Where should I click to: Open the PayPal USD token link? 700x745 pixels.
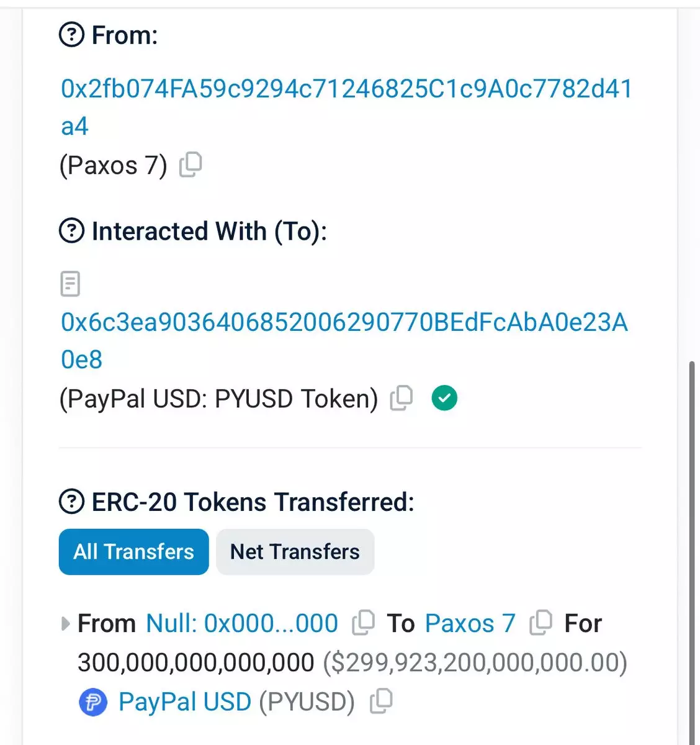[184, 702]
